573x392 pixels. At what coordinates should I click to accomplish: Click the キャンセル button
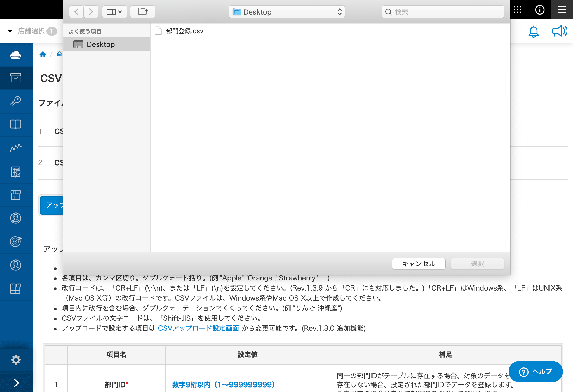click(x=419, y=263)
